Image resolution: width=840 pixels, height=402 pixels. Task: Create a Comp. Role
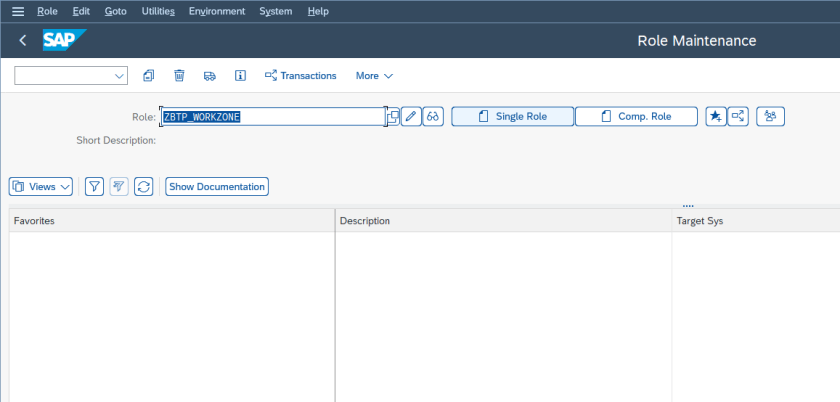coord(636,116)
